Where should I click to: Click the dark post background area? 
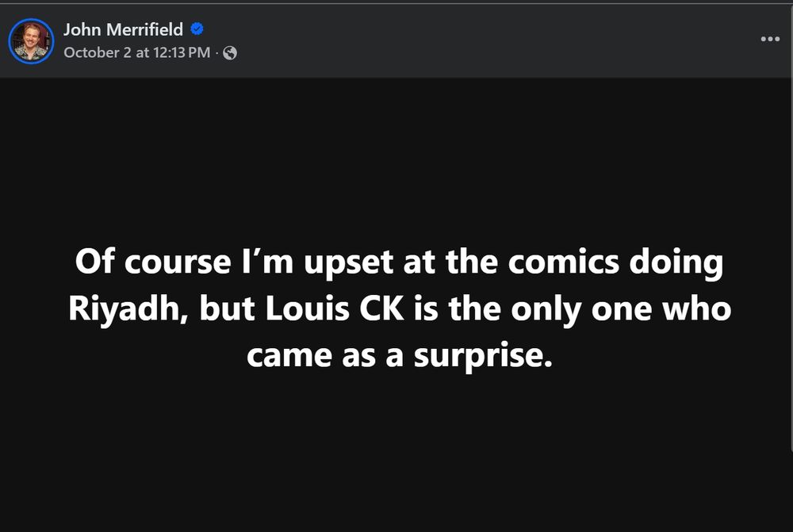pyautogui.click(x=396, y=460)
